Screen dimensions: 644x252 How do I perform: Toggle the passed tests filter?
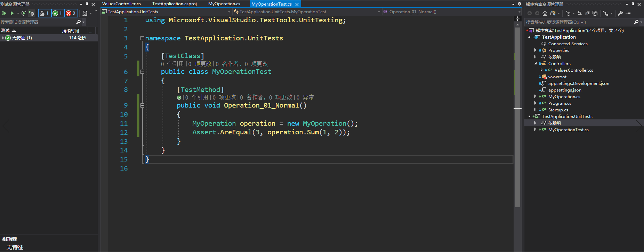click(58, 13)
